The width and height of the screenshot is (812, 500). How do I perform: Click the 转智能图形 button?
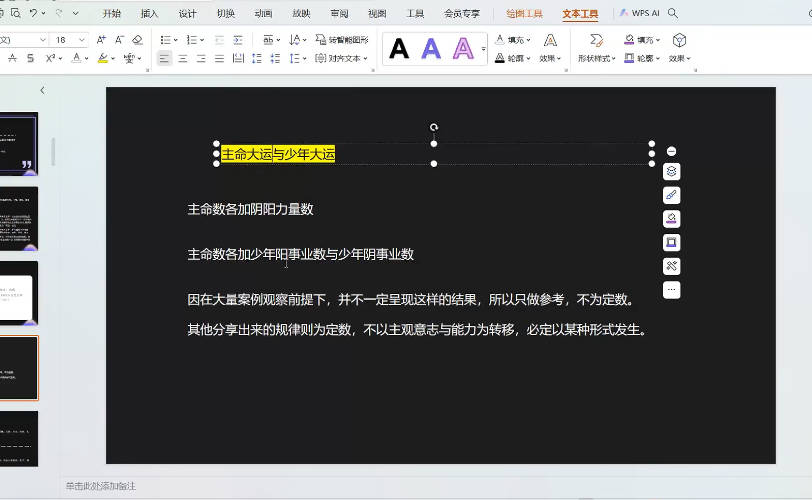[342, 40]
